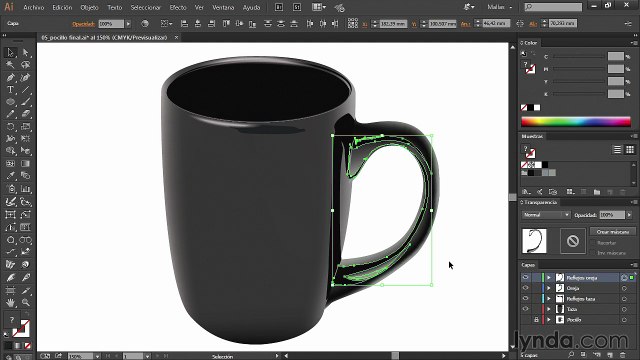Screen dimensions: 640x360
Task: Select the Direct Selection tool
Action: [25, 52]
